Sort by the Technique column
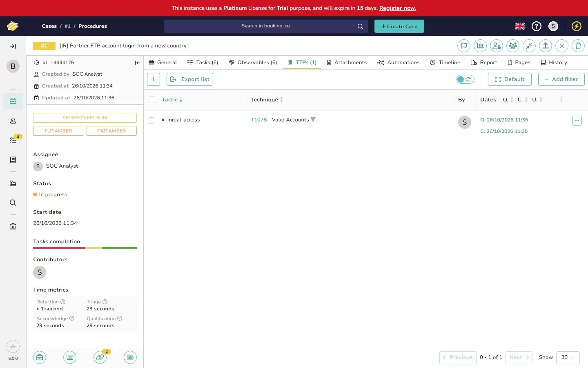Image resolution: width=588 pixels, height=368 pixels. (267, 100)
